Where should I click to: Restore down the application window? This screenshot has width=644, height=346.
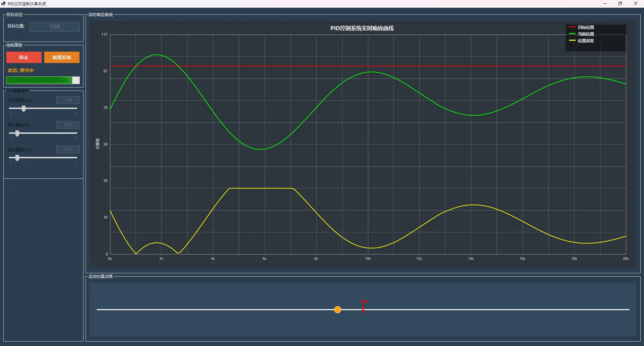[620, 4]
